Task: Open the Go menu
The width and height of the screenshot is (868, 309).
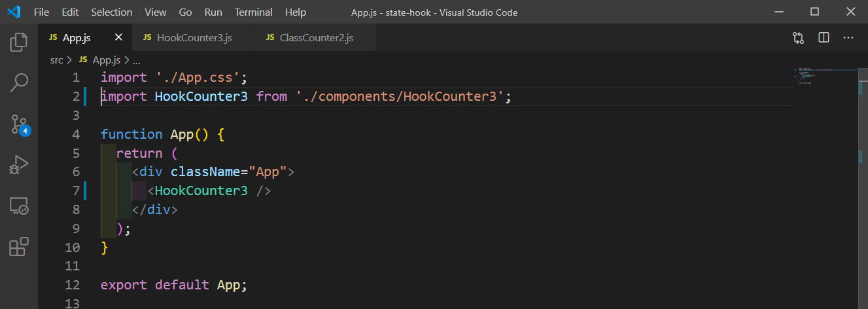Action: pos(185,12)
